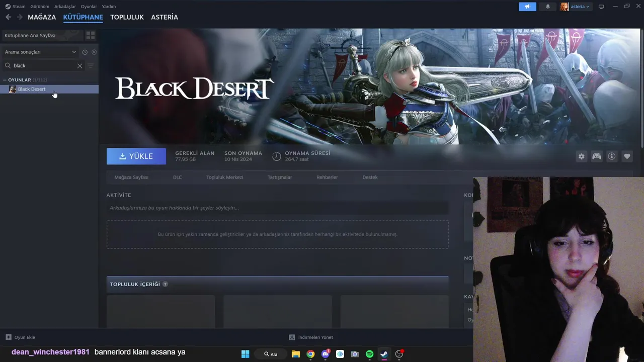This screenshot has height=362, width=644.
Task: Open the Destek link
Action: pyautogui.click(x=370, y=177)
